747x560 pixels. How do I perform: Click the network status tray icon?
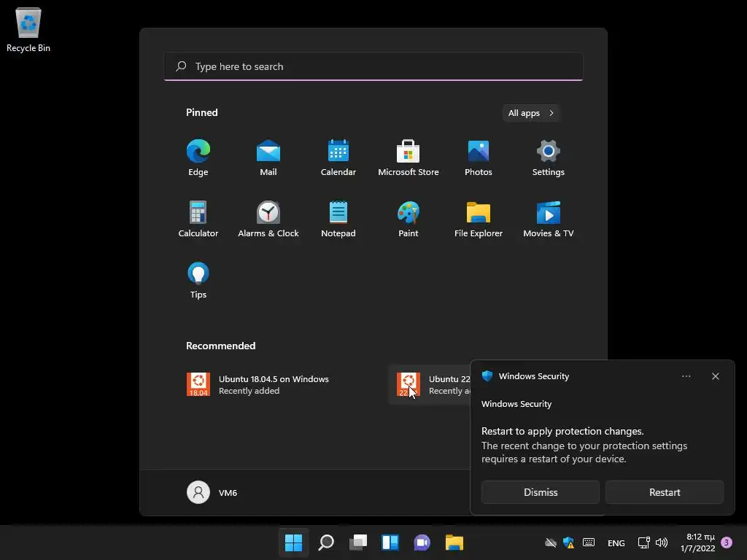click(x=643, y=542)
